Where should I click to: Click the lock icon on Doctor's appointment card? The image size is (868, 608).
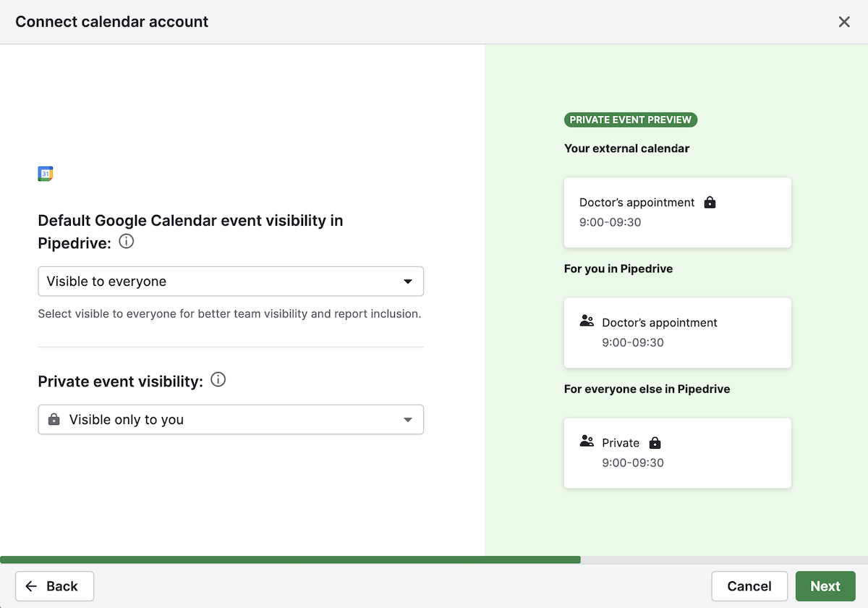click(x=710, y=203)
